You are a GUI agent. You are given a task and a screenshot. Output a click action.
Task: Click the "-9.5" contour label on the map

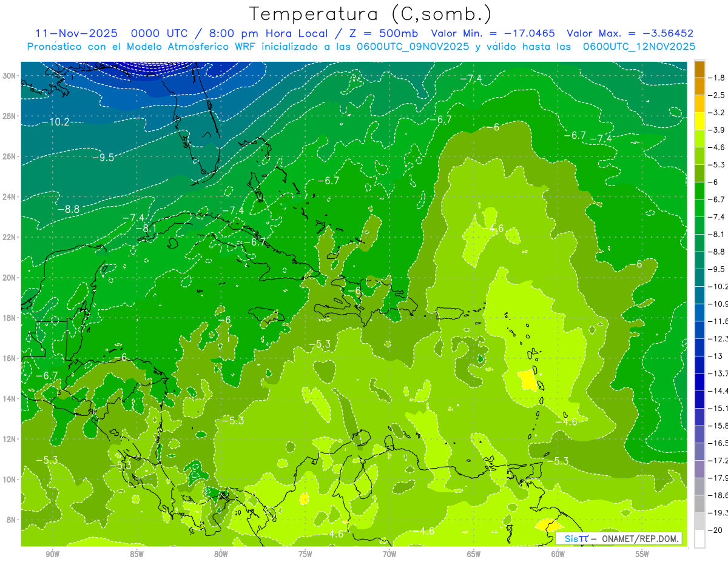pos(103,158)
